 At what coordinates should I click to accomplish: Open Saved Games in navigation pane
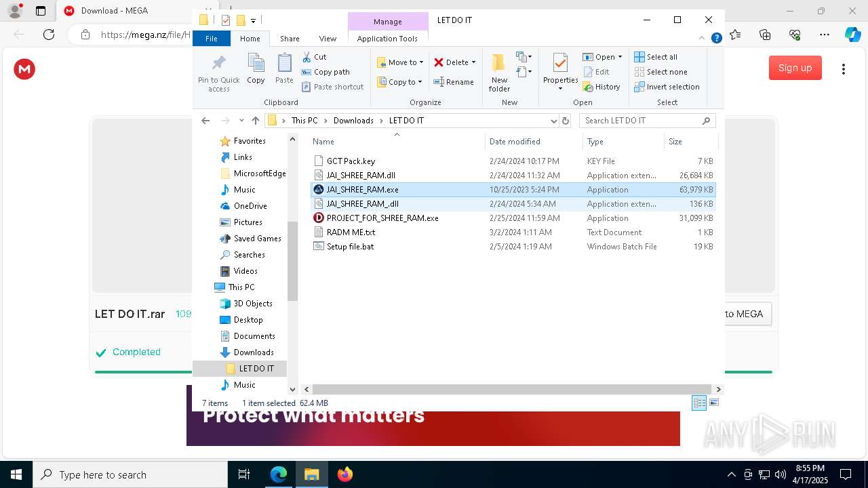[250, 239]
